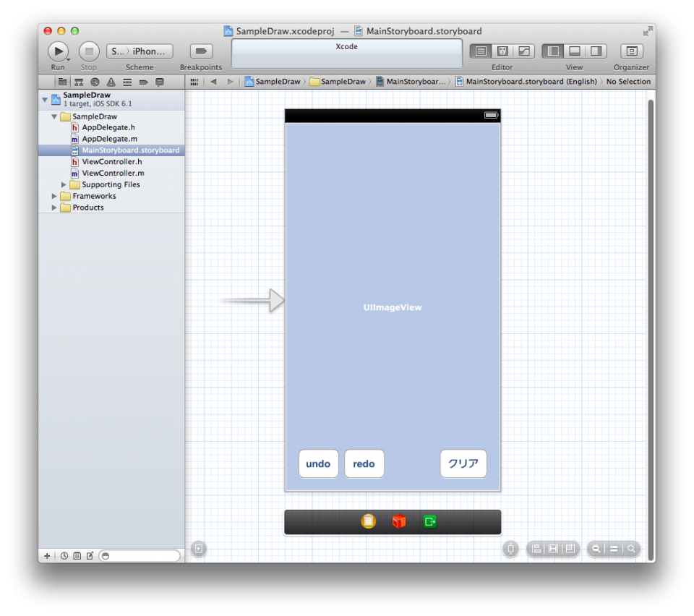Viewport: 694px width, 616px height.
Task: Show the document outline panel
Action: click(199, 549)
